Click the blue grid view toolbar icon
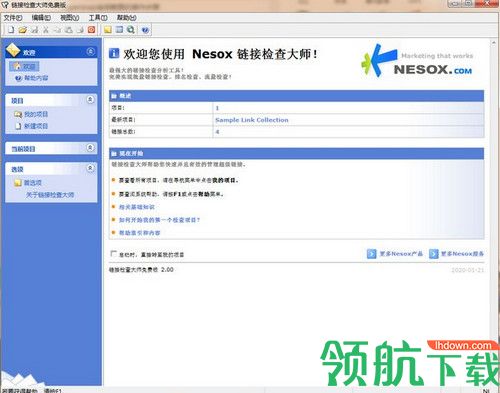Screen dimensions: 500x393 point(119,30)
